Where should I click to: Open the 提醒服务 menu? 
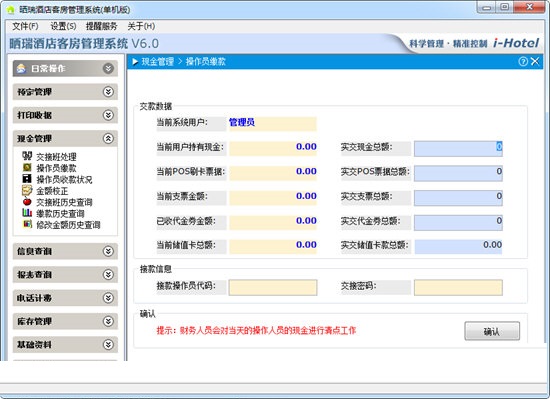coord(101,26)
